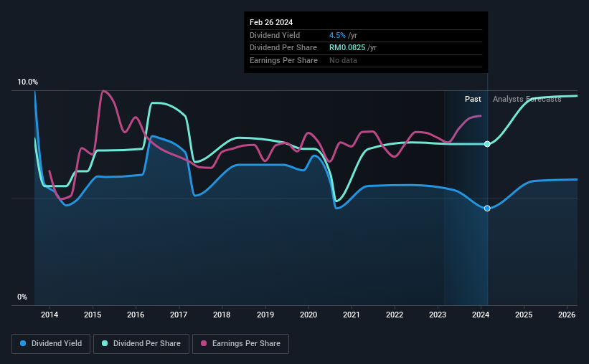This screenshot has width=589, height=364.
Task: Click the Feb 26 2024 tooltip date
Action: (x=271, y=22)
